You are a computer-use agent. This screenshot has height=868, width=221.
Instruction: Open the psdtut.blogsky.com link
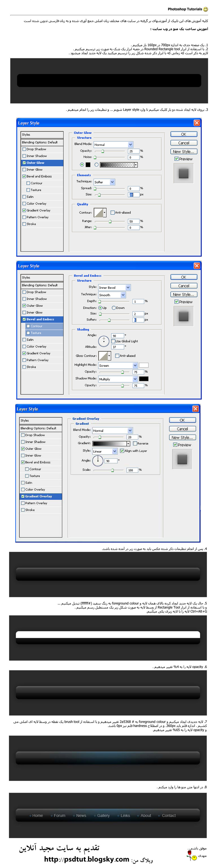[87, 859]
